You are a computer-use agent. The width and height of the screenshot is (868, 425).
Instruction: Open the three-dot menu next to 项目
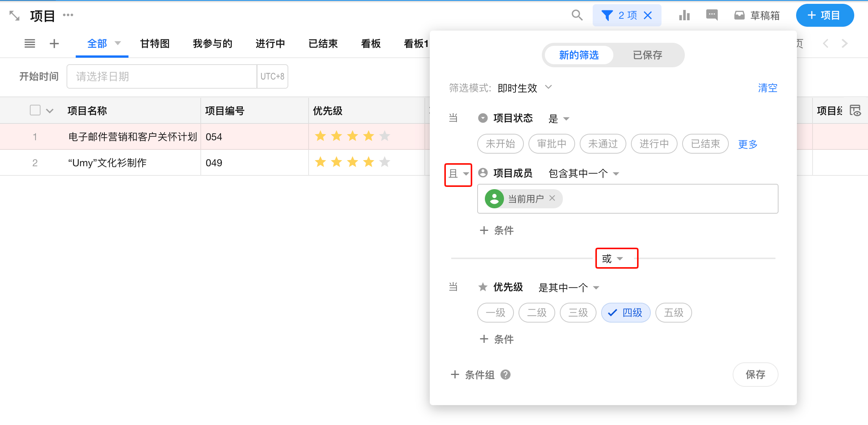[68, 15]
